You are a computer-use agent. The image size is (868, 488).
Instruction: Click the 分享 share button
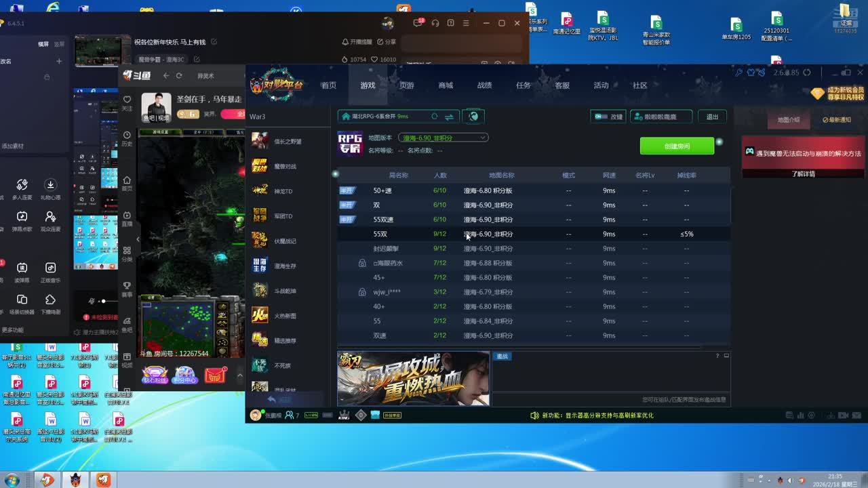coord(387,42)
